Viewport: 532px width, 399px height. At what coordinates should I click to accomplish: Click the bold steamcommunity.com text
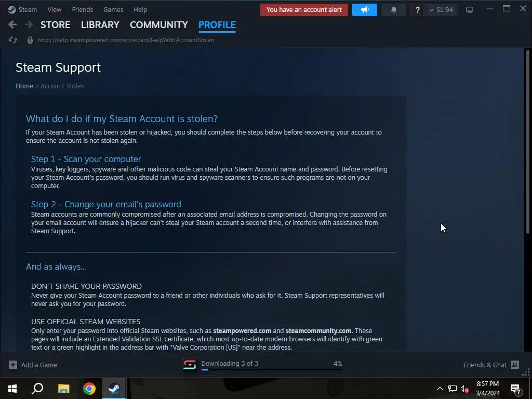[318, 331]
